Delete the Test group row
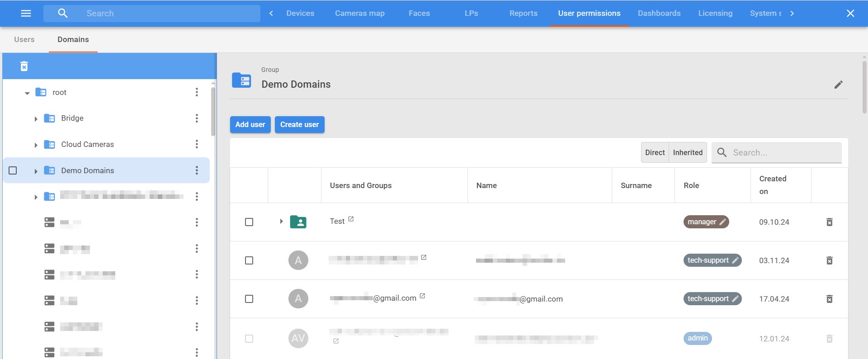 [829, 222]
